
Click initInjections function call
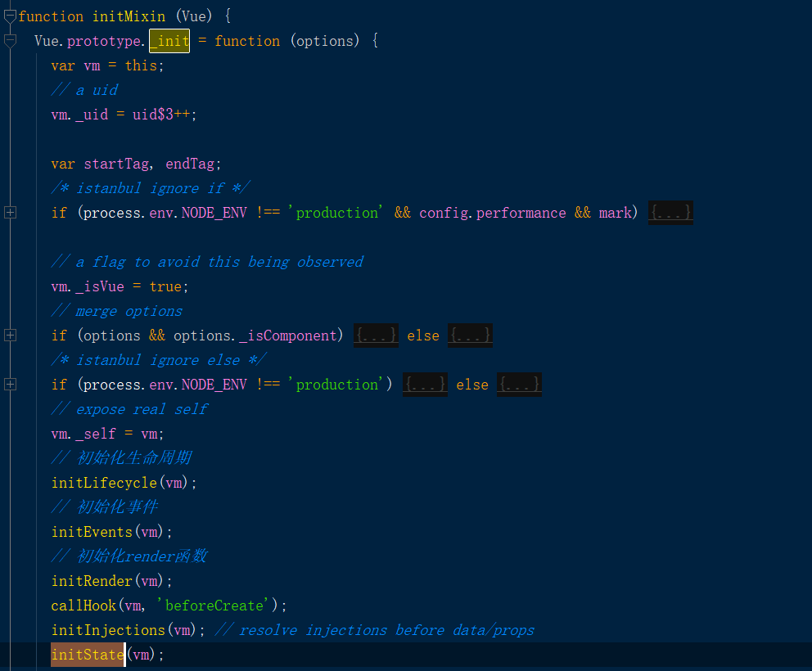tap(108, 630)
